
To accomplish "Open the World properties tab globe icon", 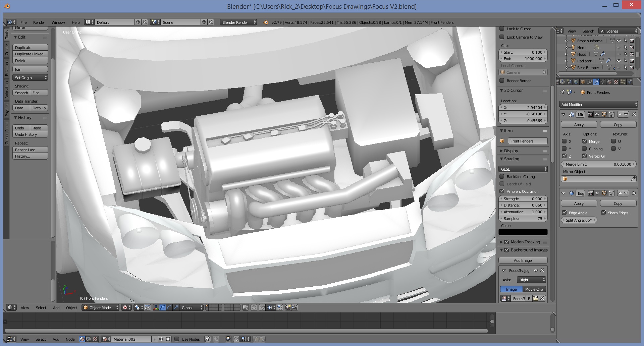I will 576,81.
